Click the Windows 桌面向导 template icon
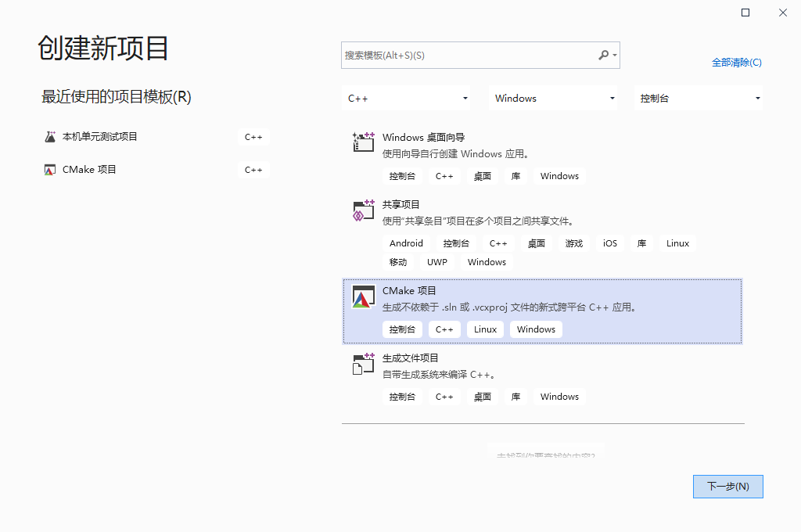 pos(363,142)
